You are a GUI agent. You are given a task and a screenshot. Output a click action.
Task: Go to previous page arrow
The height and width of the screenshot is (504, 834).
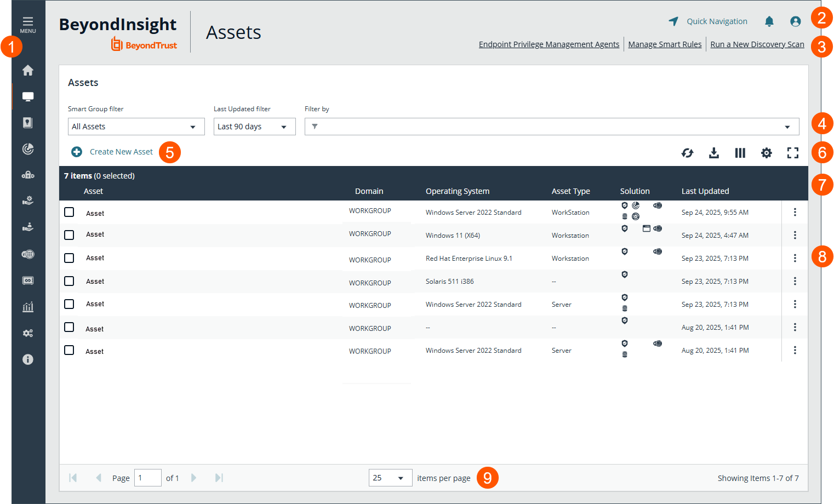pyautogui.click(x=99, y=478)
